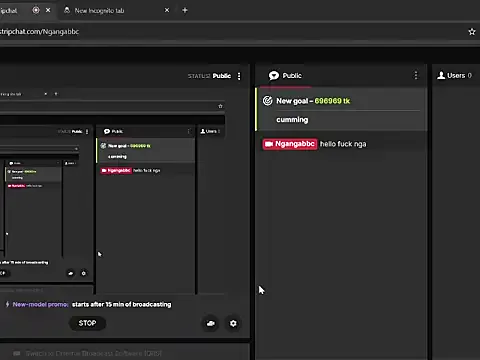Click the broadcaster camera icon on Ngangabbc badge
The image size is (480, 360).
(269, 144)
